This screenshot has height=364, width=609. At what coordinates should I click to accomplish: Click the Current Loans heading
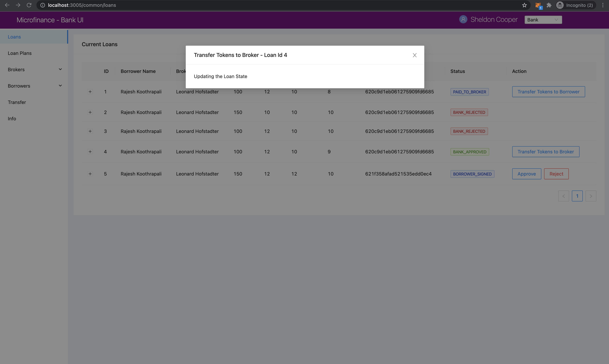[x=100, y=44]
